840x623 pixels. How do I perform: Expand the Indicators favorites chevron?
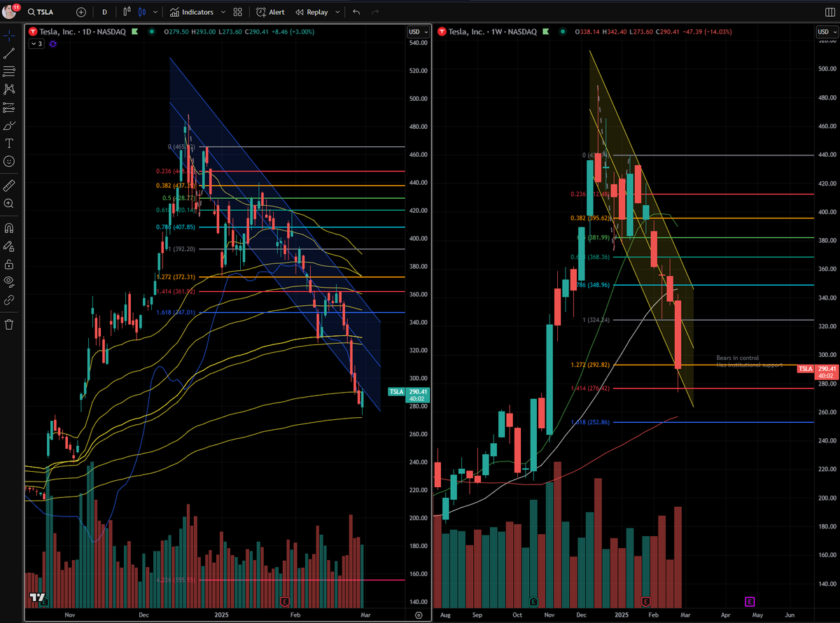coord(222,13)
